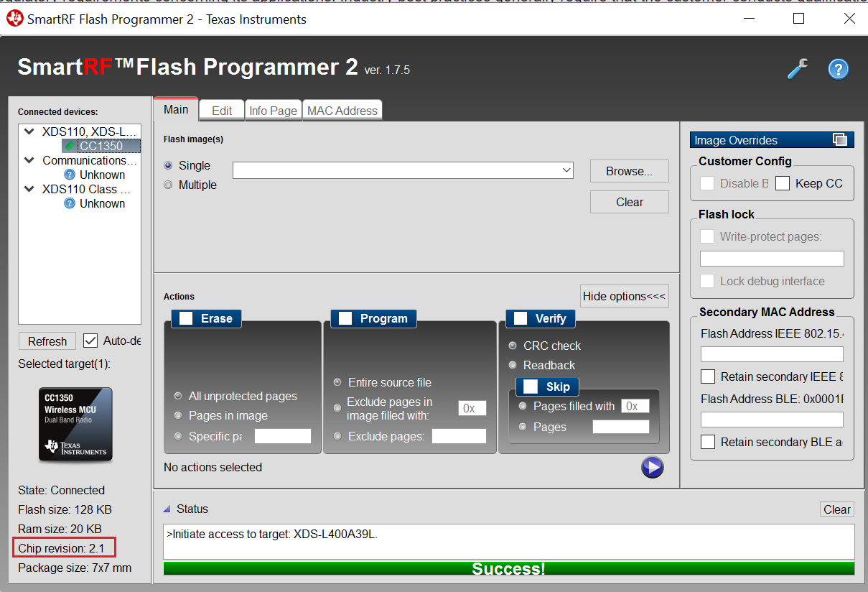This screenshot has width=868, height=592.
Task: Collapse the XDS110 Class tree node
Action: [x=29, y=189]
